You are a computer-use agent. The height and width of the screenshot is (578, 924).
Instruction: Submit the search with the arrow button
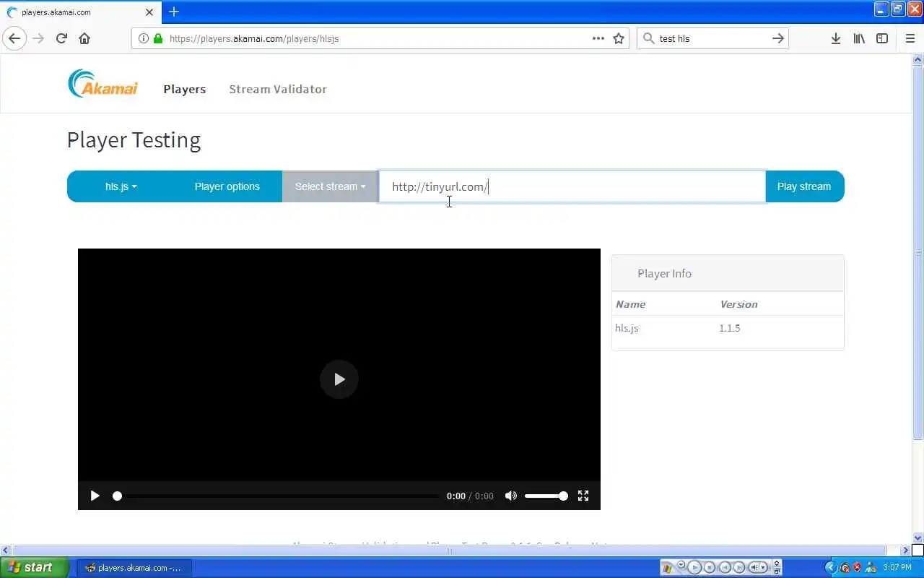tap(778, 38)
